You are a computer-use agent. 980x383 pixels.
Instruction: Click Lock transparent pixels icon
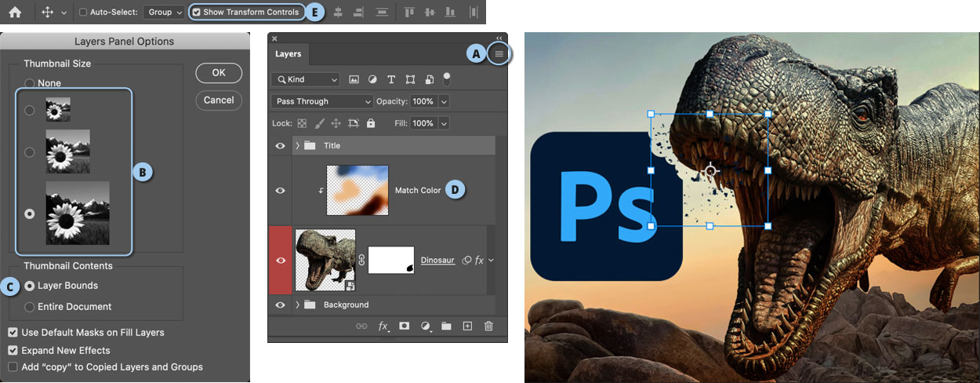click(x=302, y=123)
